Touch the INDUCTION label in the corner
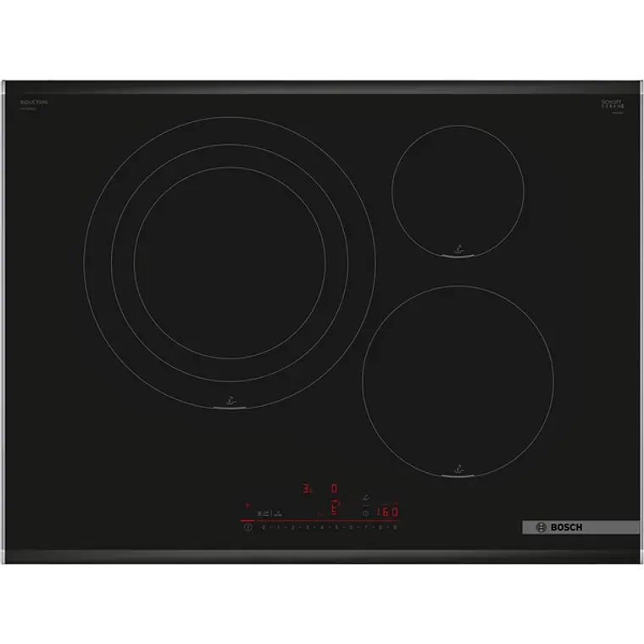Screen dimensions: 644x644 [34, 102]
